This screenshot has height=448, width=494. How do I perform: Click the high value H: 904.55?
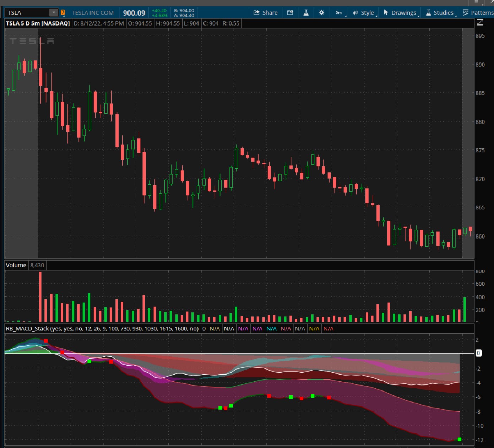point(168,23)
